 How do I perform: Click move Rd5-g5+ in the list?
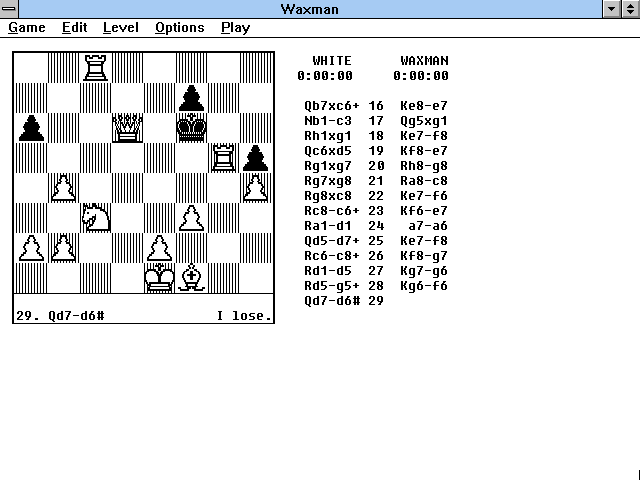(332, 286)
